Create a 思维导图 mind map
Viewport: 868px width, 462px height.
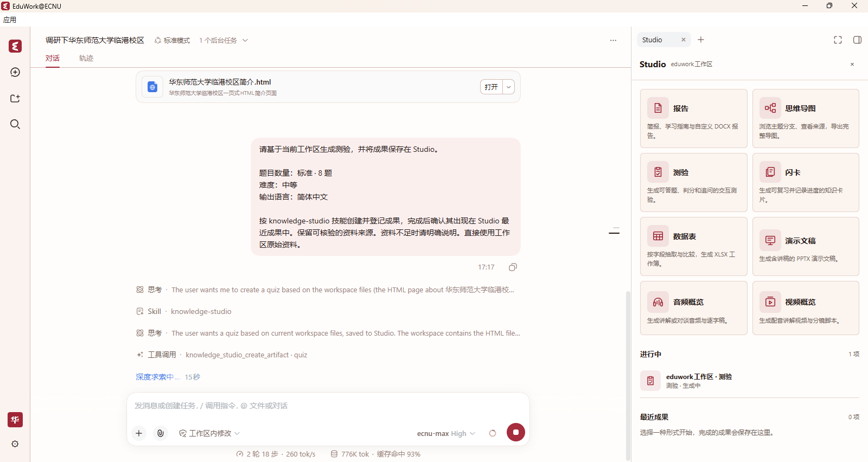[x=806, y=118]
